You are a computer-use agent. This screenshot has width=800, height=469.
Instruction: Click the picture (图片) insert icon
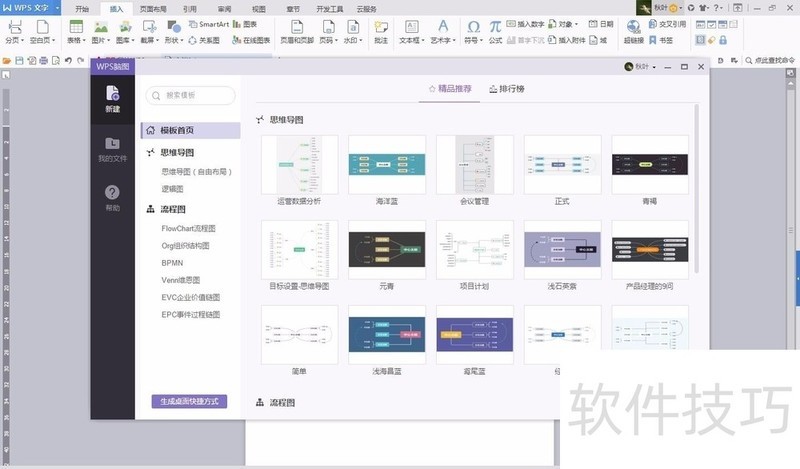pyautogui.click(x=101, y=27)
